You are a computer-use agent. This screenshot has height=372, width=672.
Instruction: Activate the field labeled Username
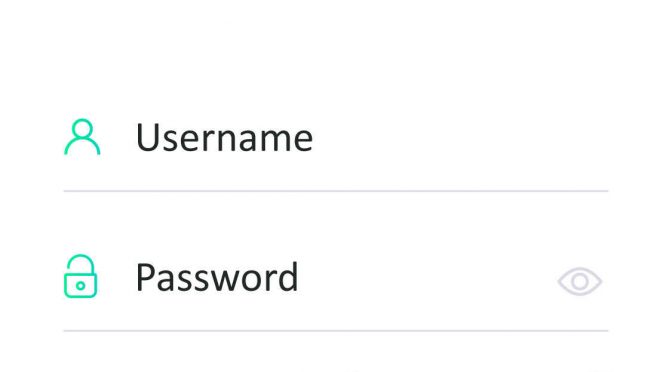tap(336, 138)
